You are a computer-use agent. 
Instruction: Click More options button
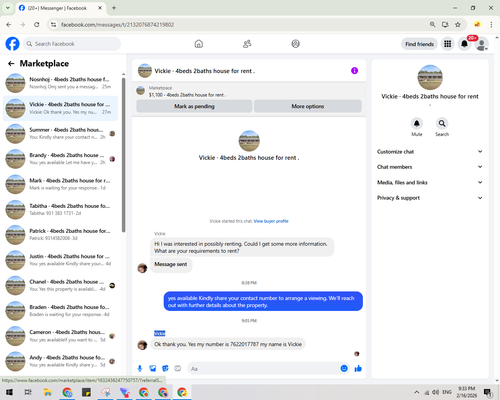click(x=308, y=106)
